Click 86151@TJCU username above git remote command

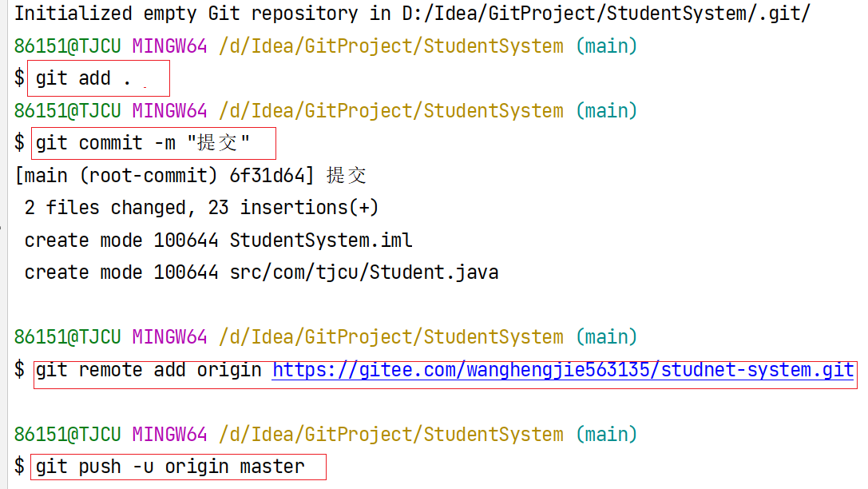pyautogui.click(x=67, y=337)
